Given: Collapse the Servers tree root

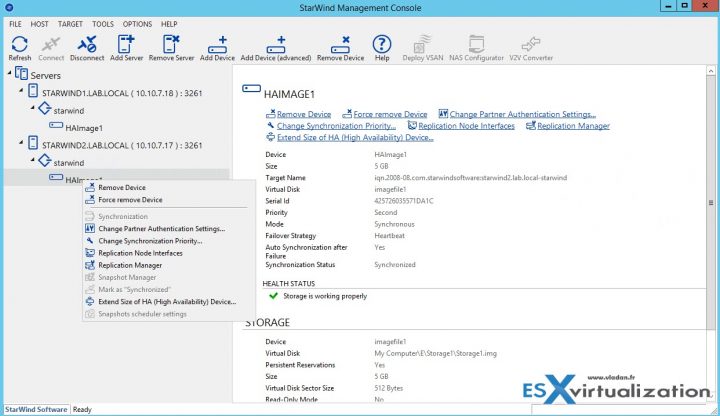Looking at the screenshot, I should click(x=9, y=73).
